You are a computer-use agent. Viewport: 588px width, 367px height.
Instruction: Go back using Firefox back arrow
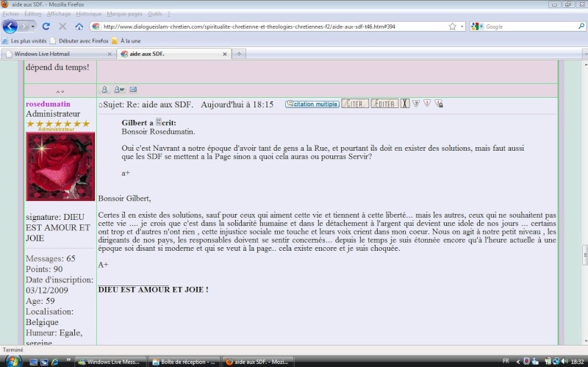tap(10, 26)
